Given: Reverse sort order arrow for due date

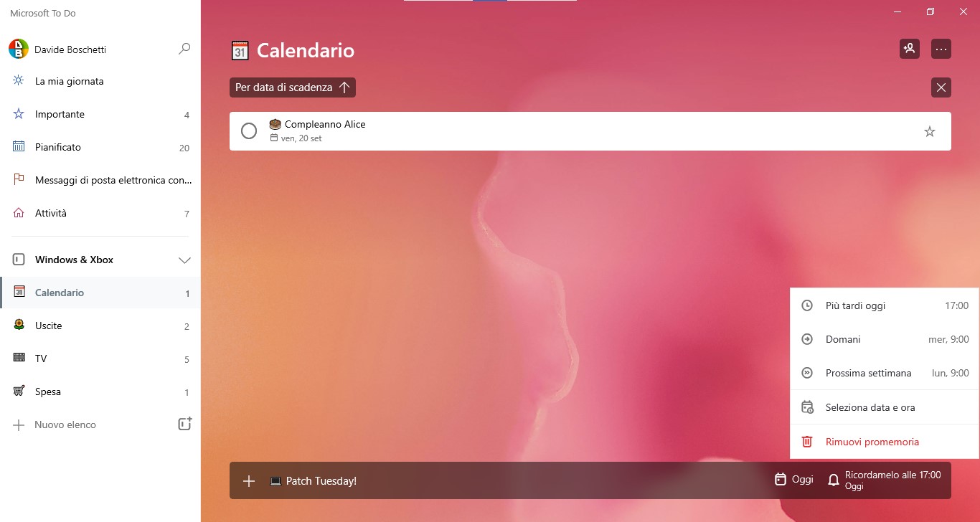Looking at the screenshot, I should 344,87.
